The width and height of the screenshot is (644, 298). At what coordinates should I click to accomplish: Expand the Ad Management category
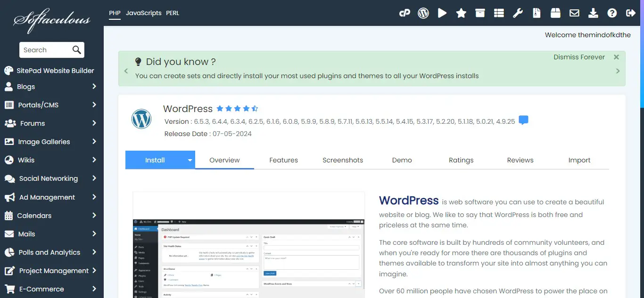coord(94,197)
